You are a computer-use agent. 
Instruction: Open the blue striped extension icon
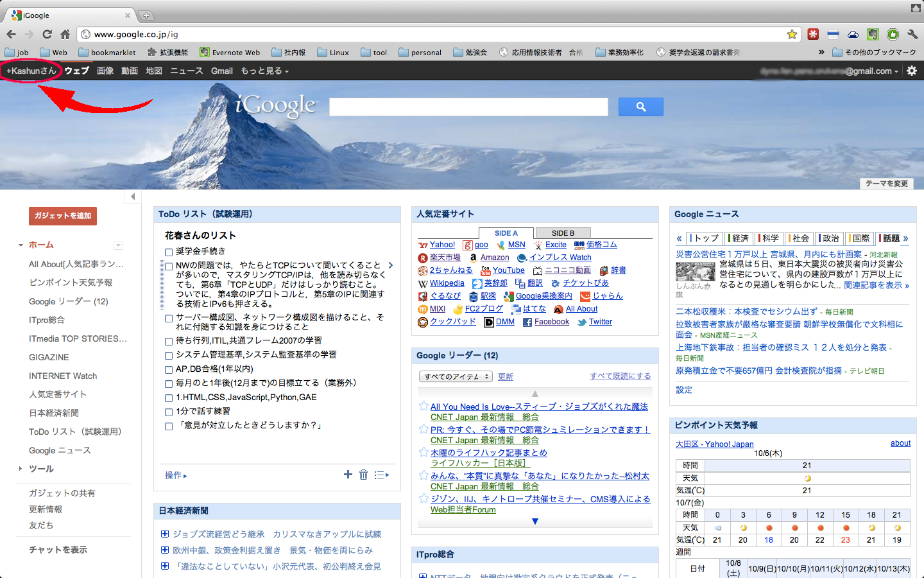pos(833,34)
